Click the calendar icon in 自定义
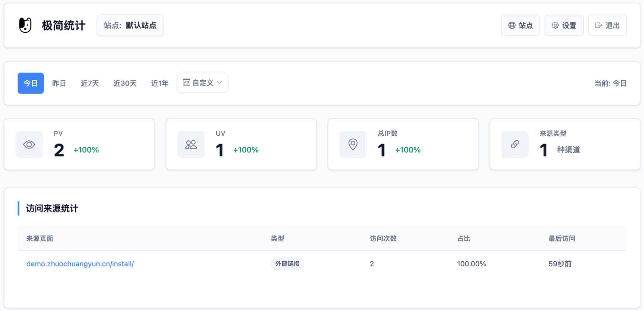The image size is (644, 311). [186, 83]
